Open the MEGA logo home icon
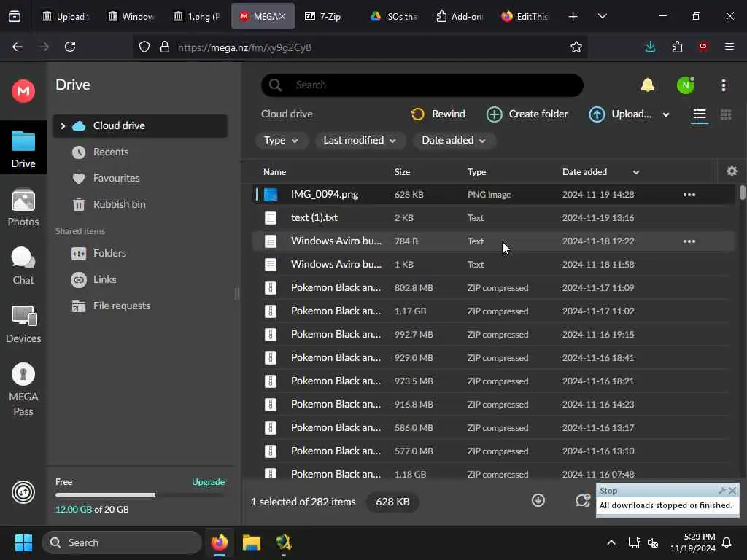The image size is (747, 560). (23, 91)
